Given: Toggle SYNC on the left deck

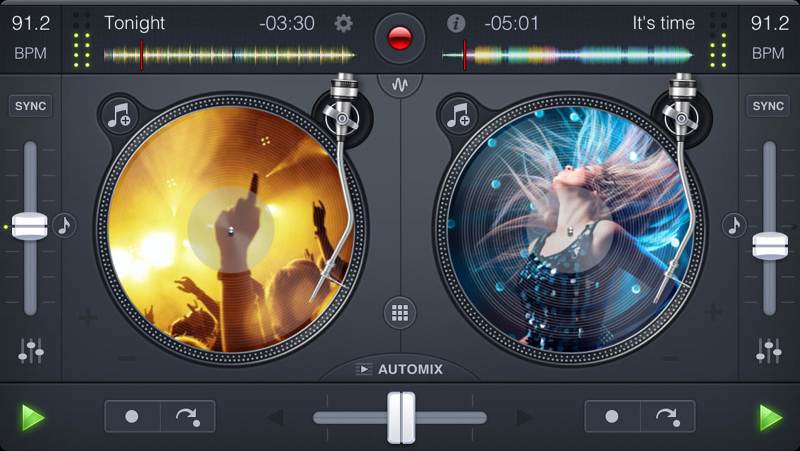Looking at the screenshot, I should click(x=31, y=106).
